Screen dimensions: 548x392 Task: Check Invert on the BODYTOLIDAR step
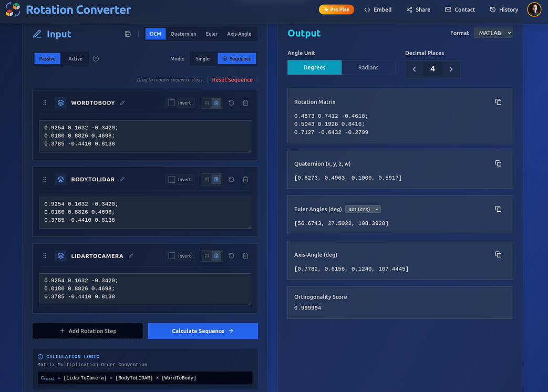click(x=172, y=180)
